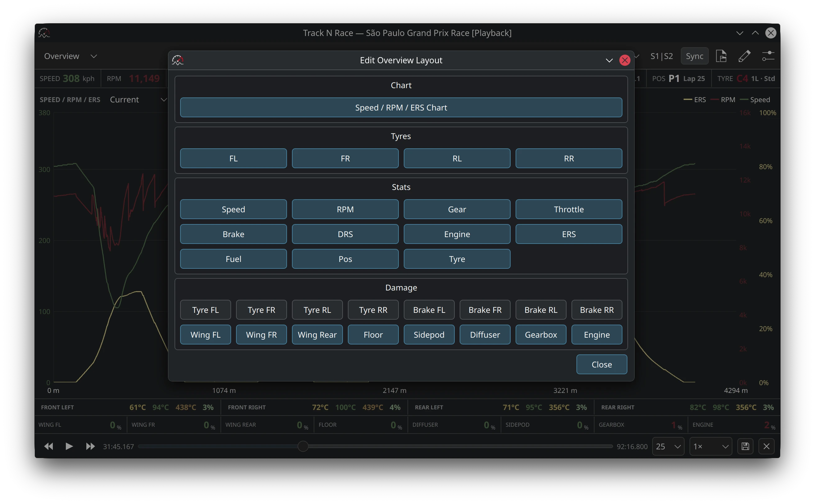Image resolution: width=815 pixels, height=504 pixels.
Task: Disable the Wing FL damage widget
Action: (x=205, y=334)
